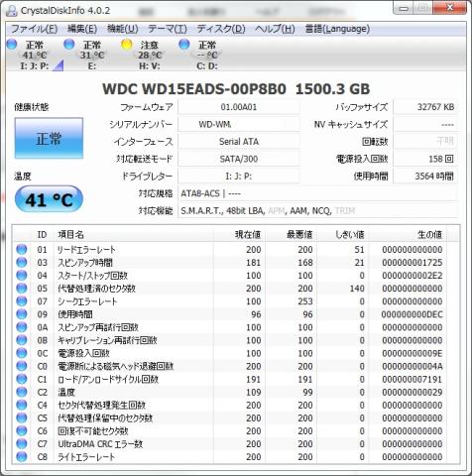472x476 pixels.
Task: Click worst value 253 in the 07 row
Action: pos(305,301)
